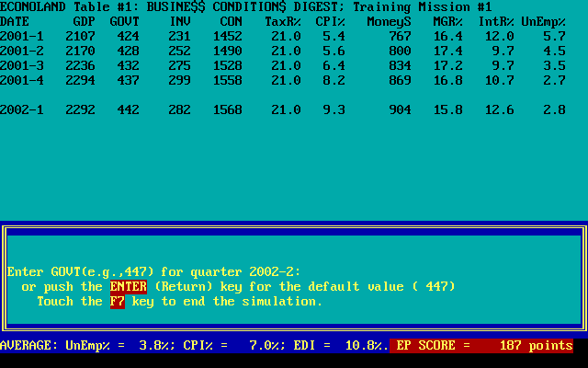Click the 'Enter GOVT(e.g.,447) for quarter 2002-2:' prompt
This screenshot has width=588, height=368.
click(x=153, y=272)
